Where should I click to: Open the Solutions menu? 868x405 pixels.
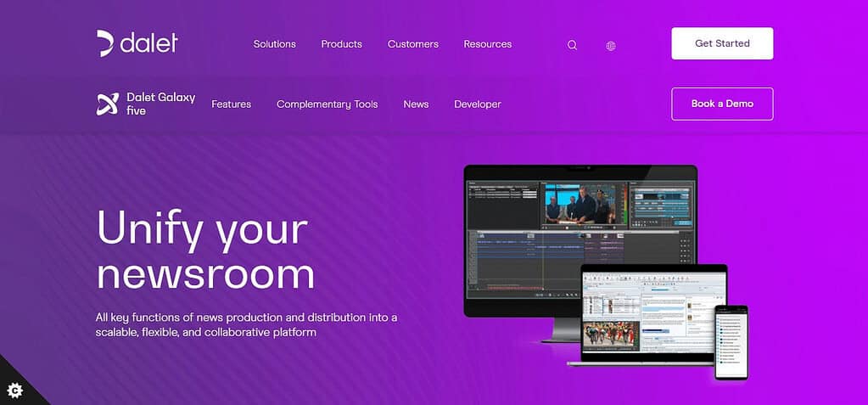[275, 44]
